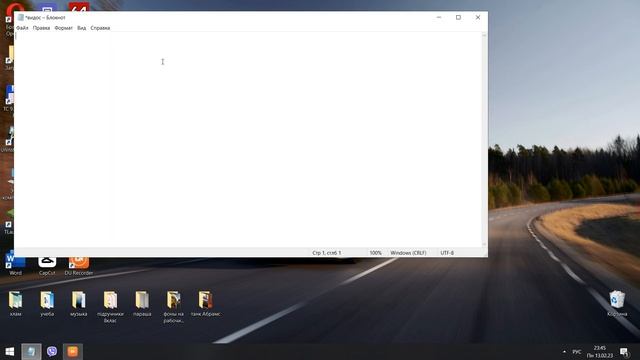Click the 'Windows (CRLF)' status entry
Image resolution: width=640 pixels, height=360 pixels.
click(x=408, y=253)
